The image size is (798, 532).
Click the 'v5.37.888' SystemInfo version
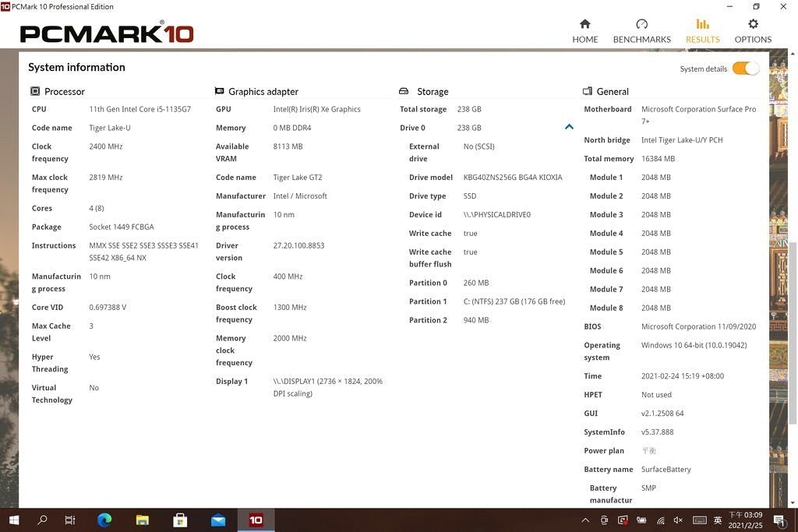click(x=657, y=432)
